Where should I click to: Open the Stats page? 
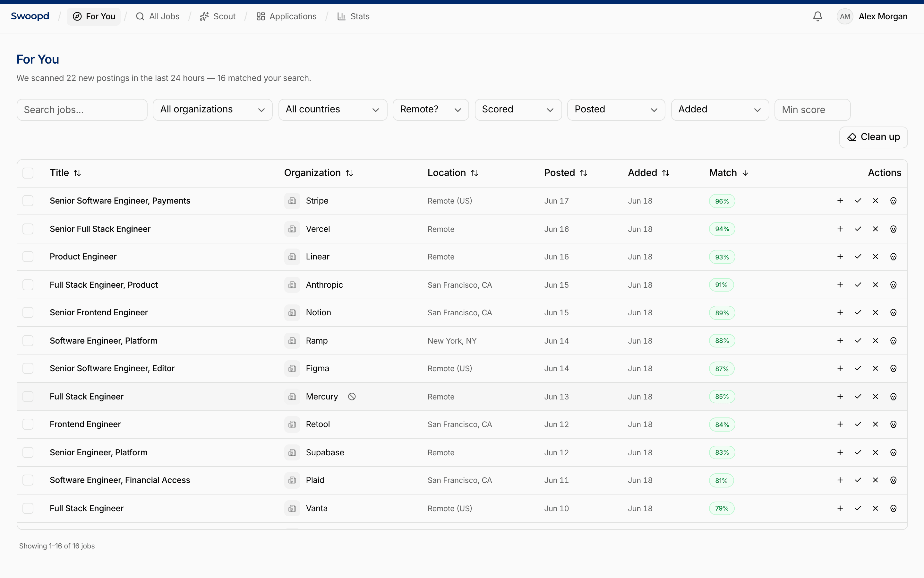click(354, 16)
